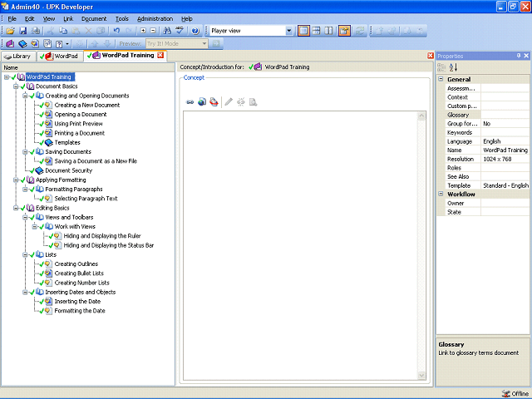Collapse the Applying Formatting node
The width and height of the screenshot is (532, 399).
[16, 180]
